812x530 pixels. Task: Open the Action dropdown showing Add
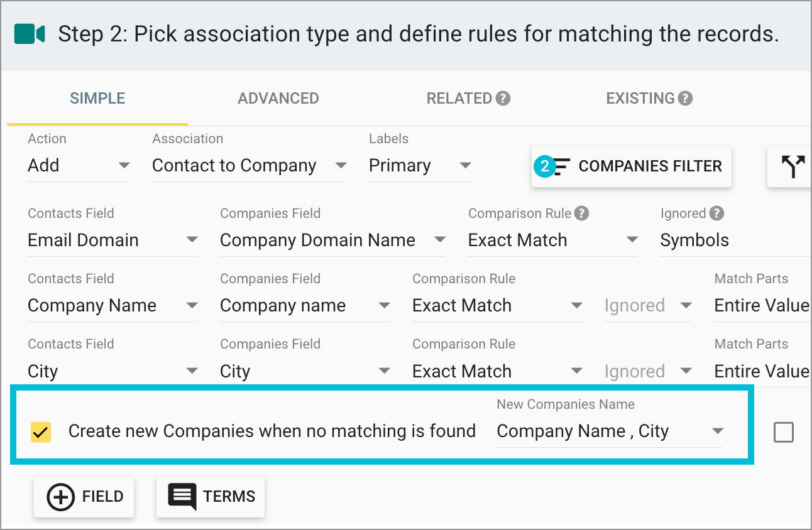(x=79, y=165)
